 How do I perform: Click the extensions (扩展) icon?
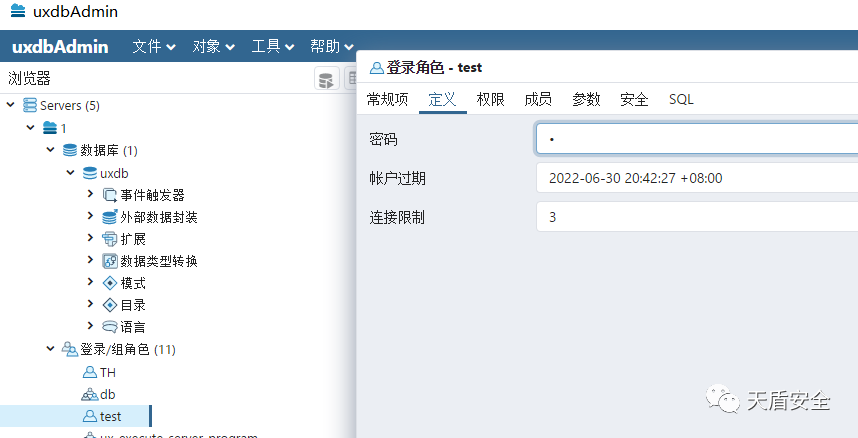(x=110, y=239)
